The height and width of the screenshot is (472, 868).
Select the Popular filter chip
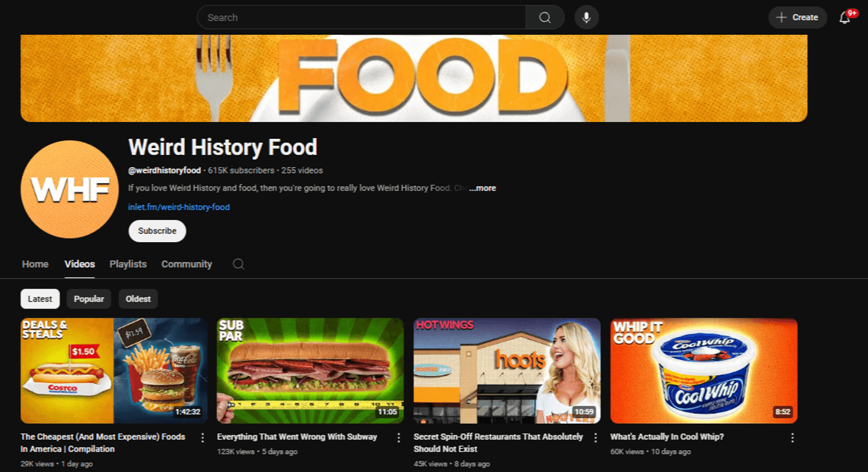click(x=89, y=299)
